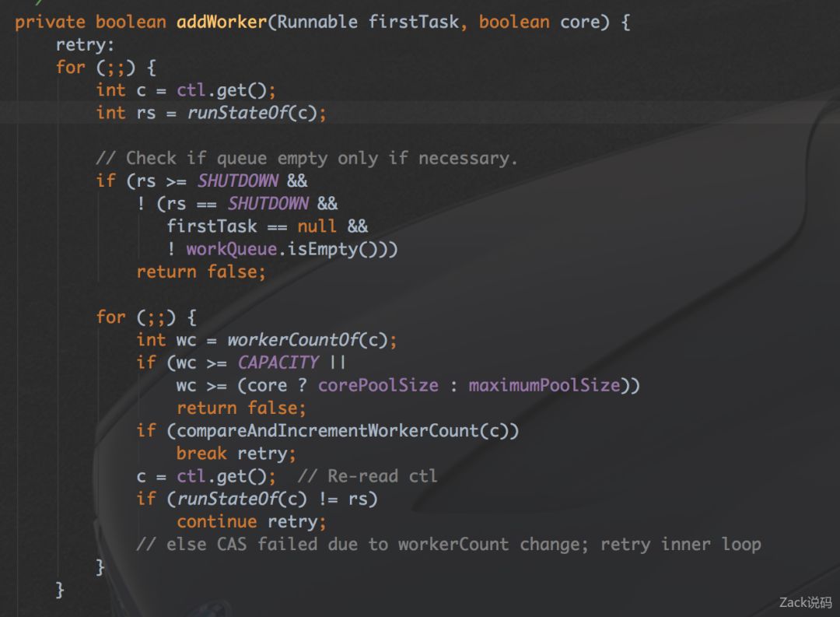Click the 'retry:' label line
The image size is (840, 617).
(85, 45)
